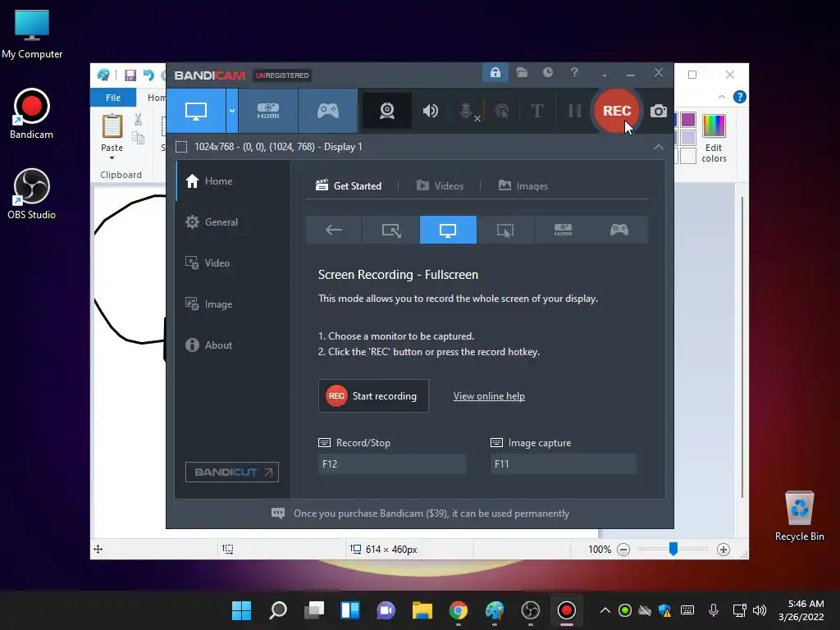This screenshot has height=630, width=840.
Task: Toggle the webcam overlay icon
Action: tap(387, 111)
